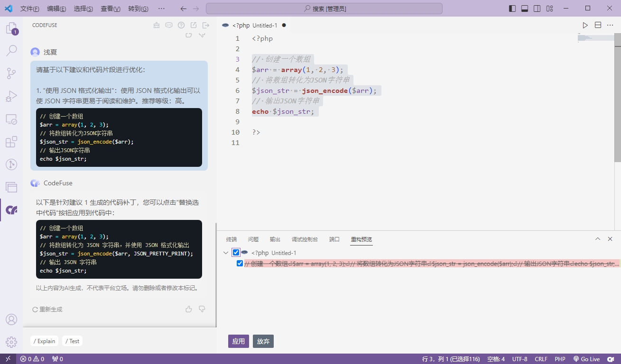Switch to the 端口 panel tab
The image size is (621, 364).
tap(334, 239)
